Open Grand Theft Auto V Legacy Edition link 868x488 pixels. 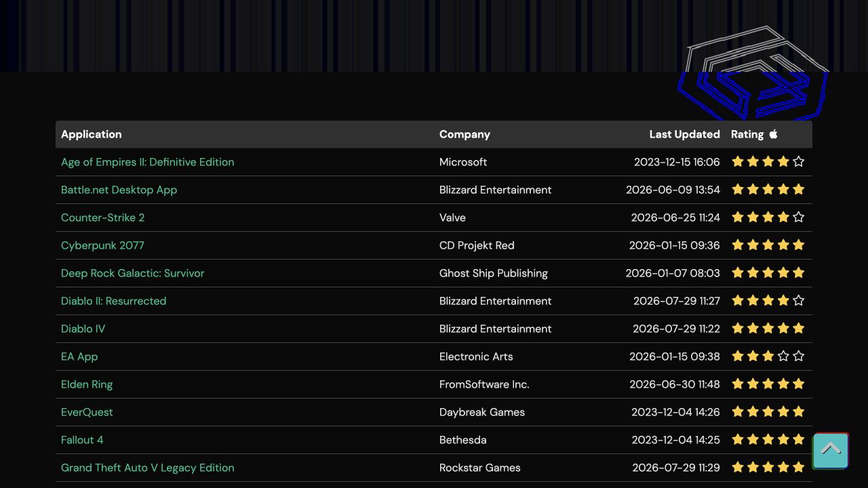[x=148, y=468]
